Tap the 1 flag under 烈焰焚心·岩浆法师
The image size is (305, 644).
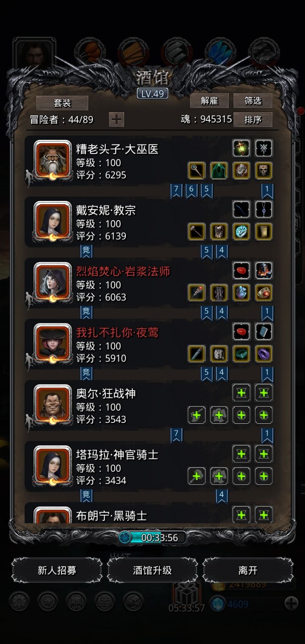point(267,313)
